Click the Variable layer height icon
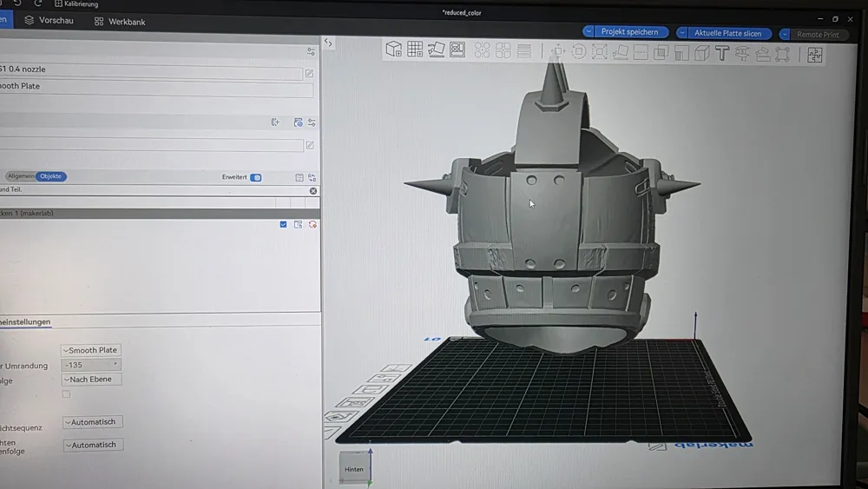The width and height of the screenshot is (868, 489). pyautogui.click(x=523, y=51)
